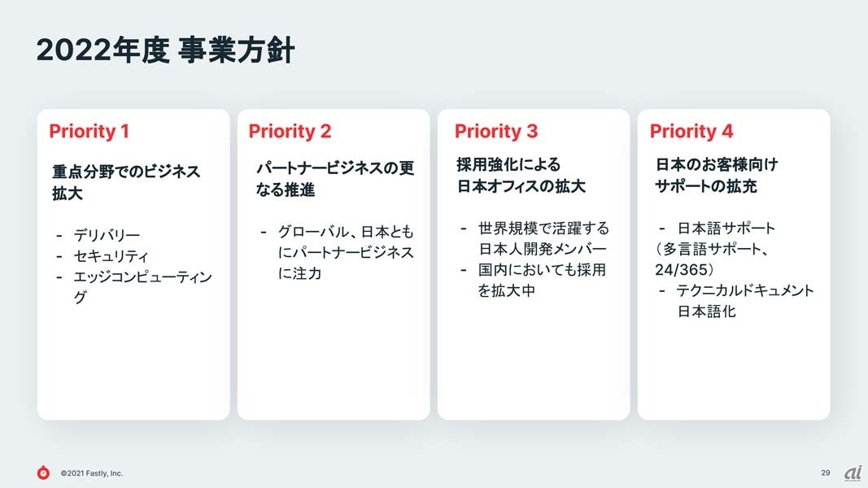
Task: Click the Priority 3 heading
Action: [x=496, y=131]
